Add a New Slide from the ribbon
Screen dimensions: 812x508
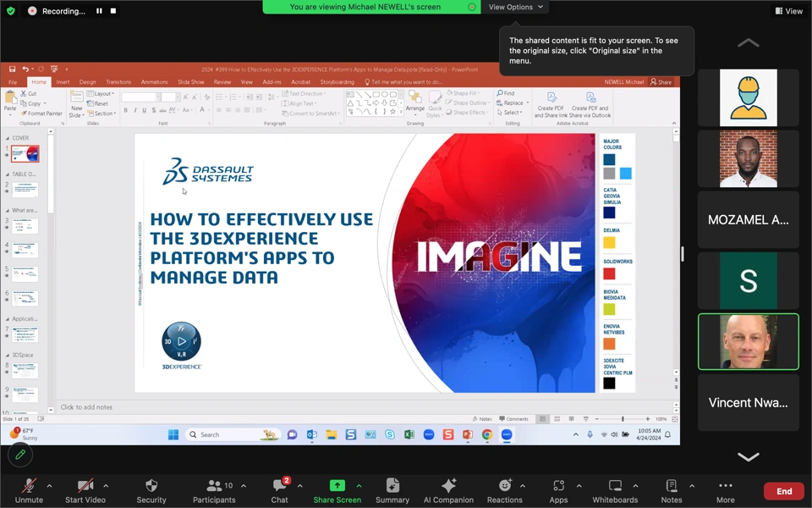tap(77, 104)
